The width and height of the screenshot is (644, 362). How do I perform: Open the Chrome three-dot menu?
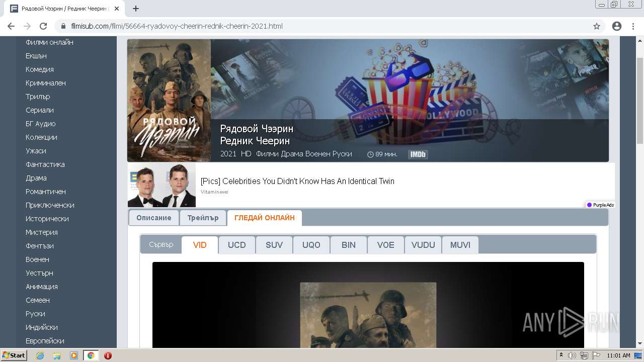(x=633, y=26)
